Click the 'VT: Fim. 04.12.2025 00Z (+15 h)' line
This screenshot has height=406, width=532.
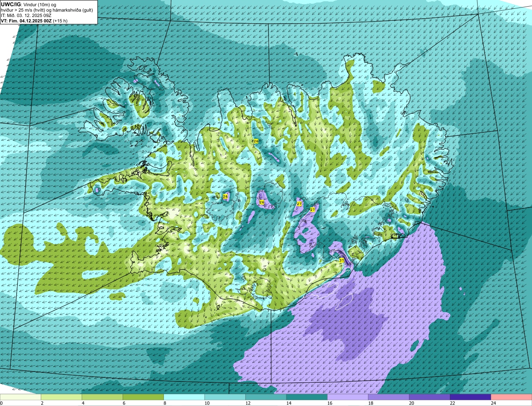pyautogui.click(x=34, y=21)
